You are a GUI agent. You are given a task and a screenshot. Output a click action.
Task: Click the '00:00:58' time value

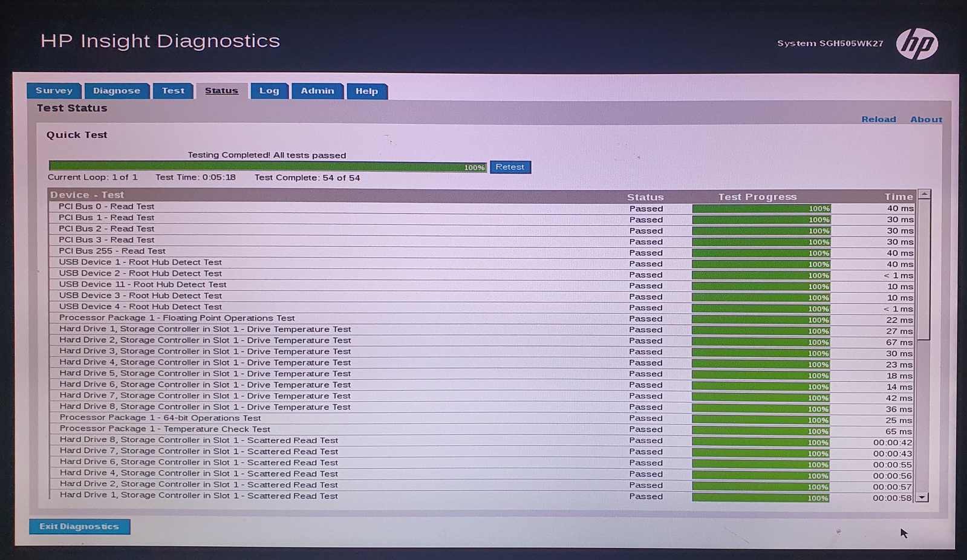[892, 498]
